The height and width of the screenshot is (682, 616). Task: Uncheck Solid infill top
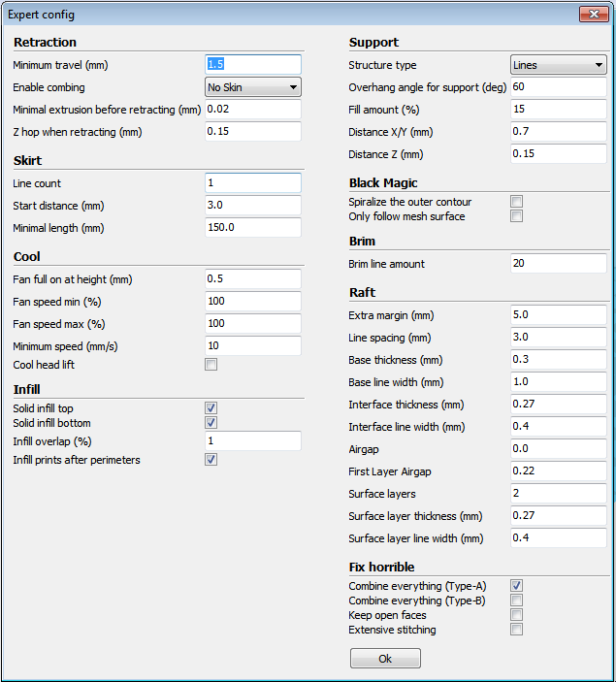pos(211,408)
